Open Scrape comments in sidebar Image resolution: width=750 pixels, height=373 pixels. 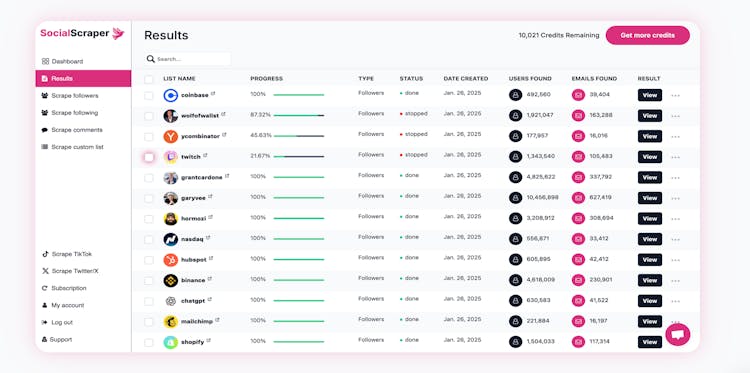(72, 130)
